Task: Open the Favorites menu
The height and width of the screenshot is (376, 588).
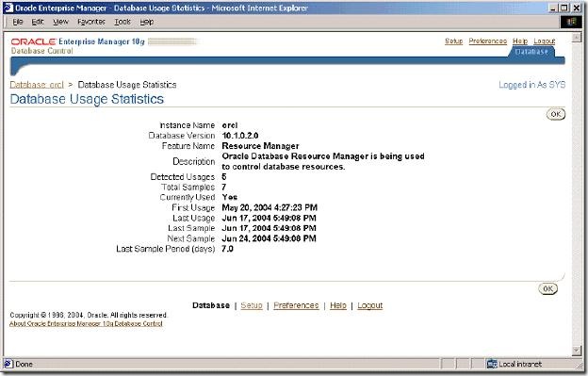Action: click(x=91, y=22)
